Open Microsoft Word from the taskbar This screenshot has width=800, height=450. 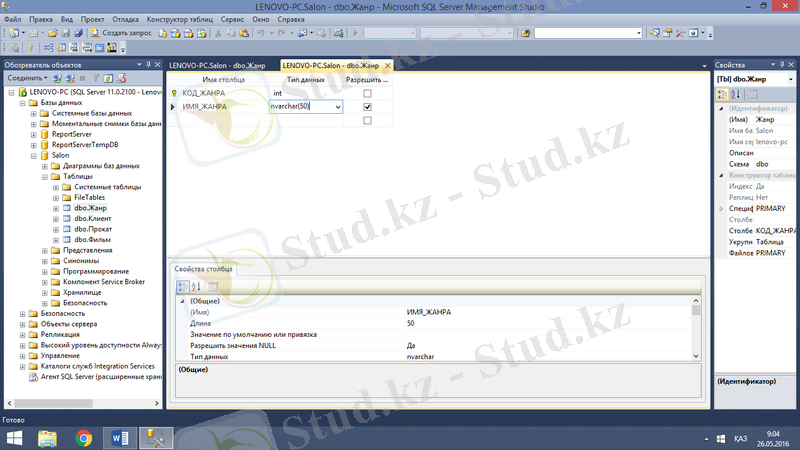pyautogui.click(x=120, y=438)
